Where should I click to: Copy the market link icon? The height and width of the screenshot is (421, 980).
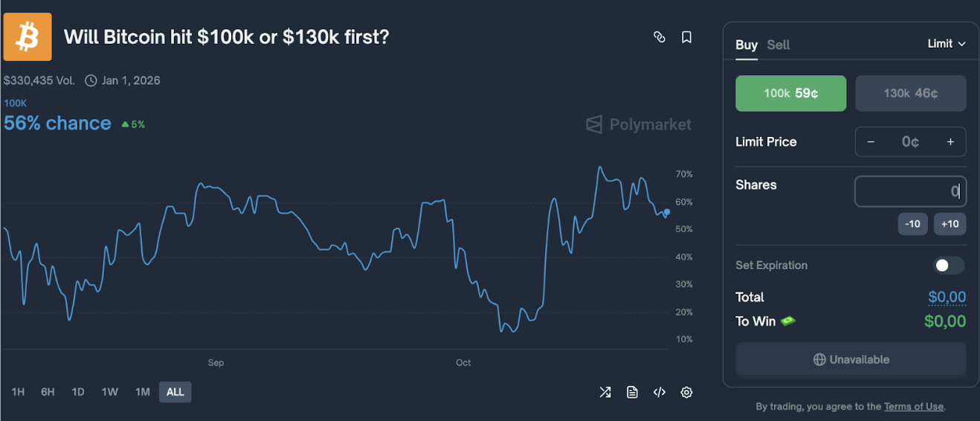(659, 37)
